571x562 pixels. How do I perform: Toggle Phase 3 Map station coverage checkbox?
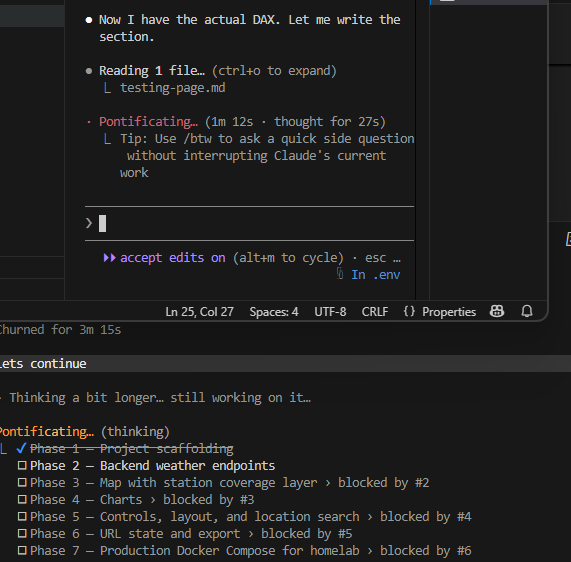(x=22, y=482)
